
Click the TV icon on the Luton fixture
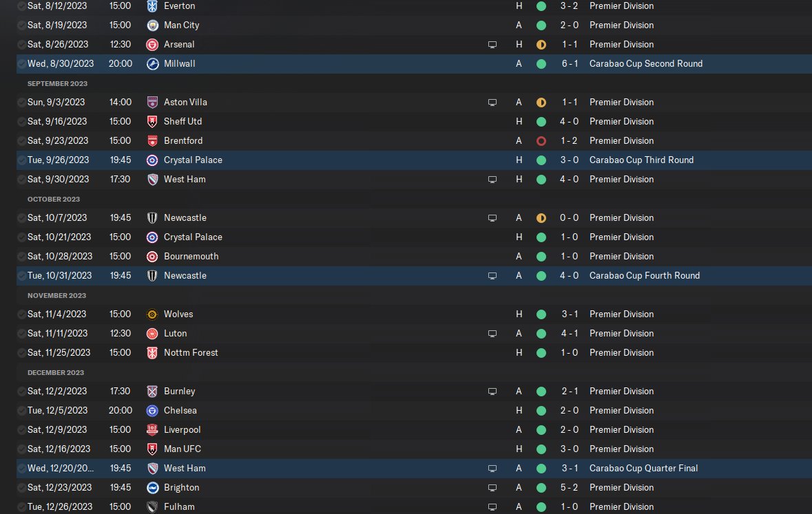(x=492, y=333)
